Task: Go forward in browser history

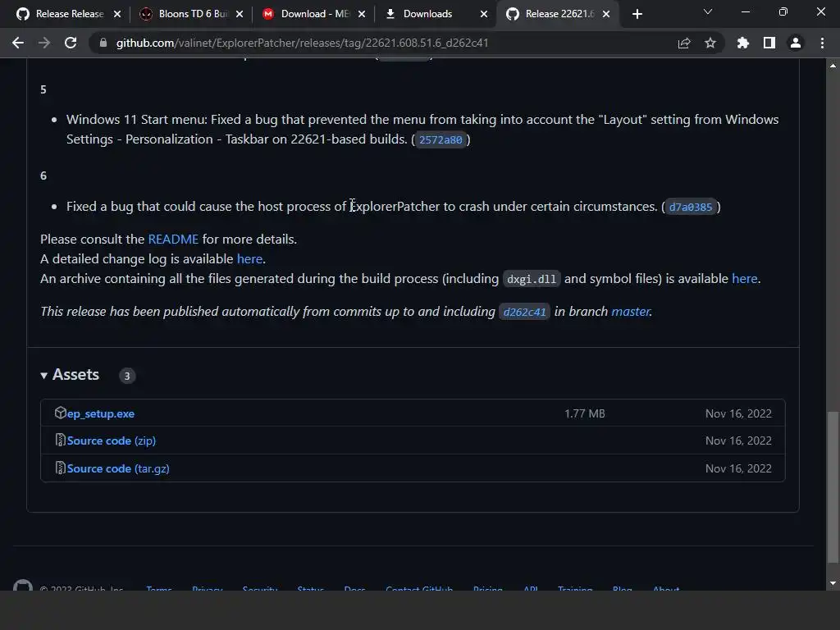Action: click(x=44, y=43)
